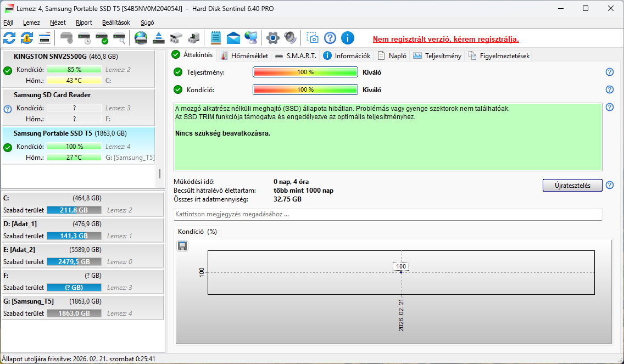Click the Samsung T5 27 °C temperature bar
Viewport: 624px width, 364px height.
(x=74, y=158)
